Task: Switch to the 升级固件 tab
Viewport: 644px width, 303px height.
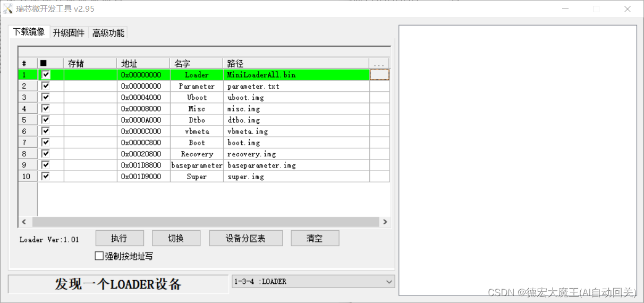Action: point(69,33)
